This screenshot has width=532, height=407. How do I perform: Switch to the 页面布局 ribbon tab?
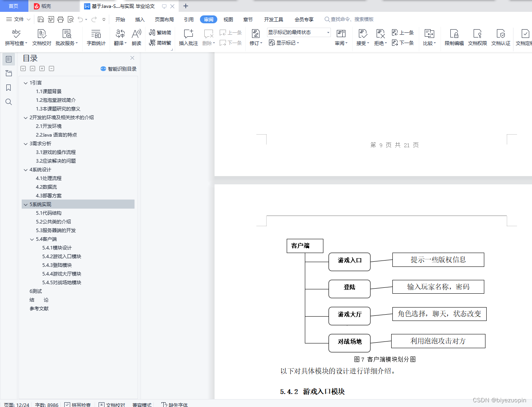(164, 19)
